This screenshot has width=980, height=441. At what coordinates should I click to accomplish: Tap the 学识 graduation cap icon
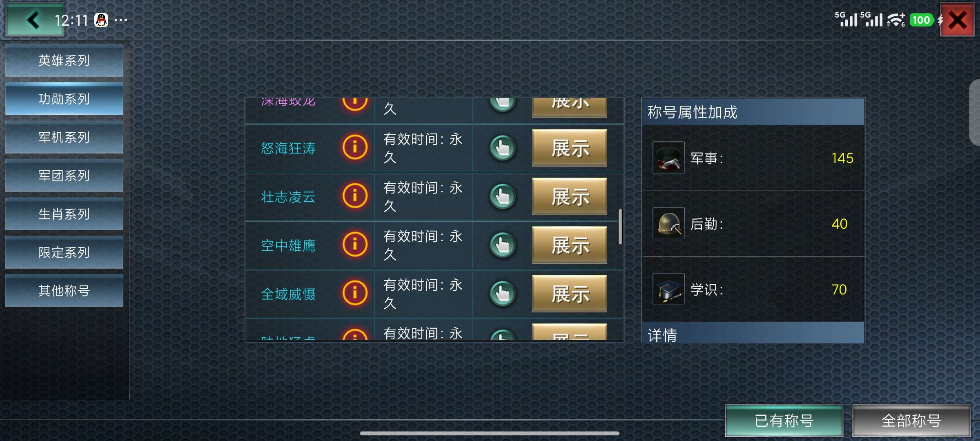668,289
